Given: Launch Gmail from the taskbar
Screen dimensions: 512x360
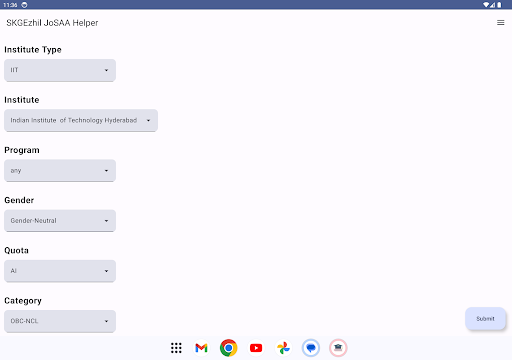Looking at the screenshot, I should (x=201, y=348).
